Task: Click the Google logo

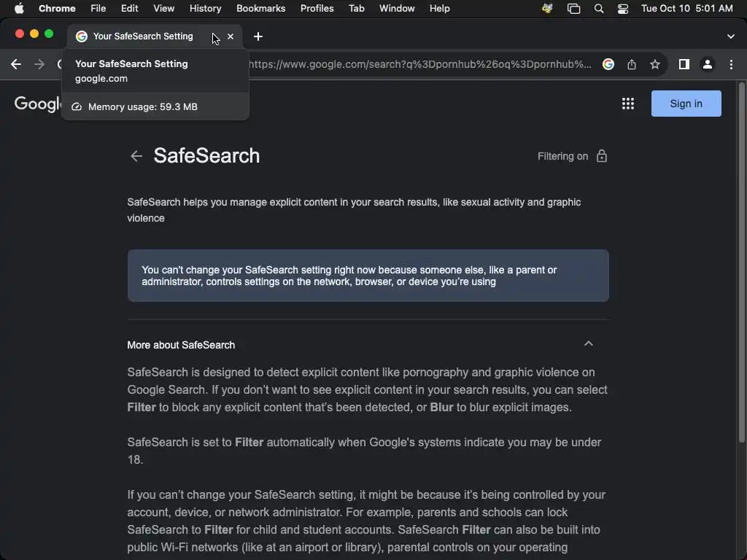Action: click(x=38, y=104)
